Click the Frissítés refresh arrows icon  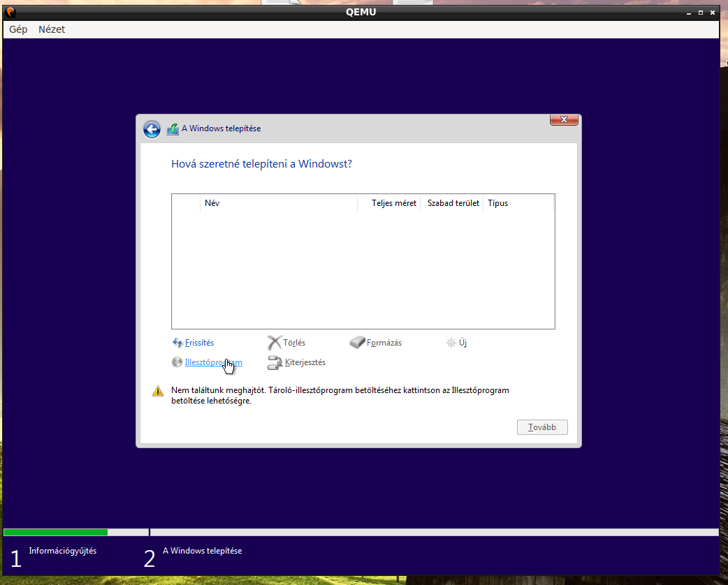point(177,343)
